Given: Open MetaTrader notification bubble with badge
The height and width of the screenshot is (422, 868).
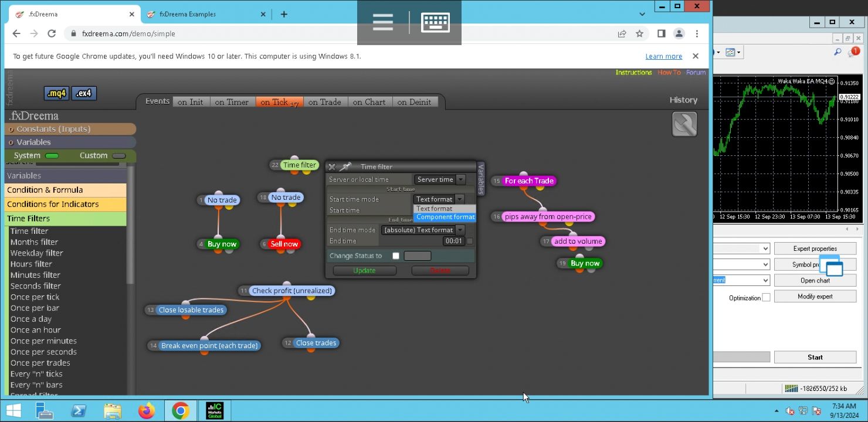Looking at the screenshot, I should (853, 53).
